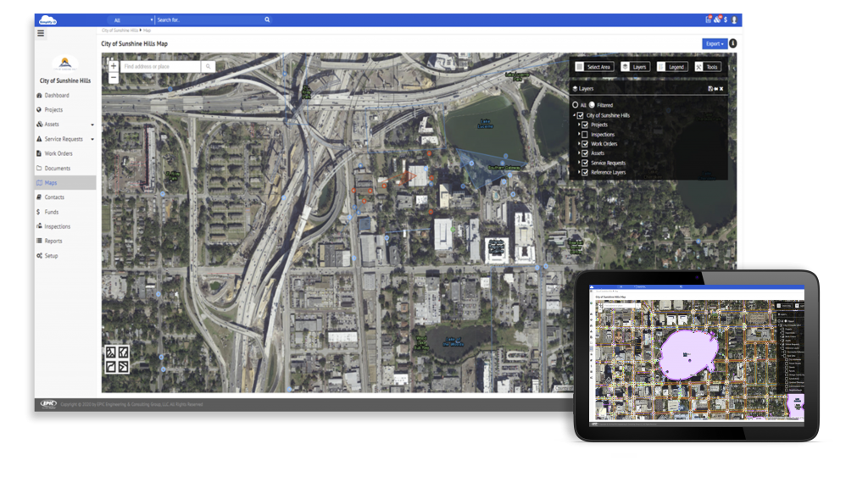Open Work Orders in the sidebar
This screenshot has height=494, width=868.
pos(58,153)
